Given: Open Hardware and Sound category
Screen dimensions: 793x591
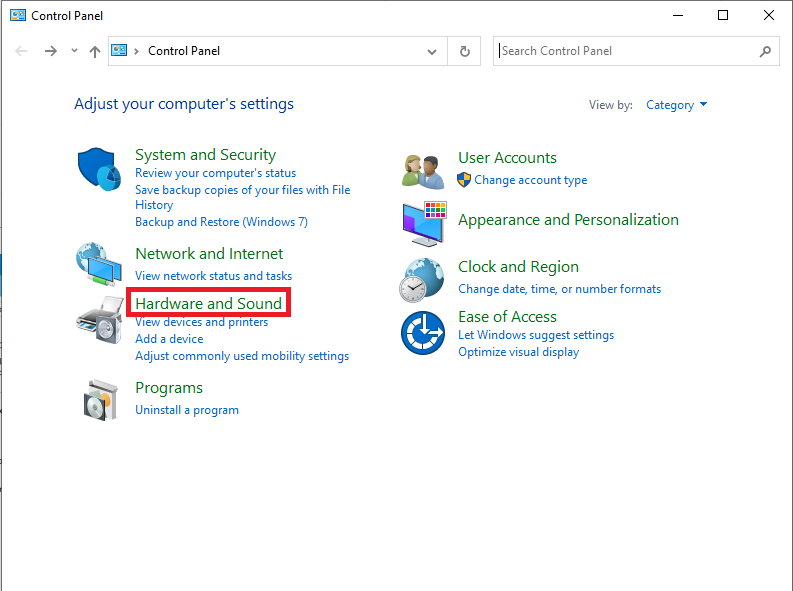Looking at the screenshot, I should 208,303.
